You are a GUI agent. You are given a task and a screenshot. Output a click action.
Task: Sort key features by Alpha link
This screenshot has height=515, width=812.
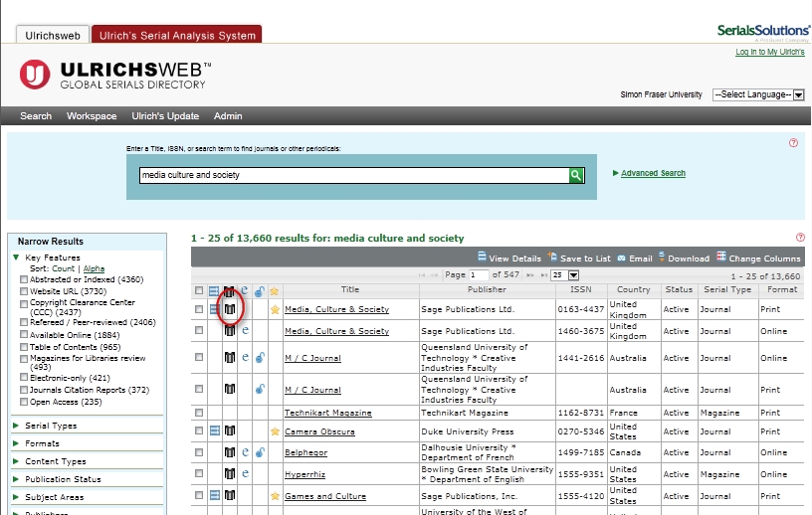coord(94,268)
